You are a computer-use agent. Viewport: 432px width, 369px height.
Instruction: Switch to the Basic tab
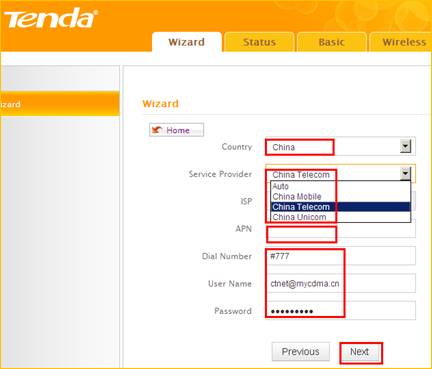coord(331,42)
